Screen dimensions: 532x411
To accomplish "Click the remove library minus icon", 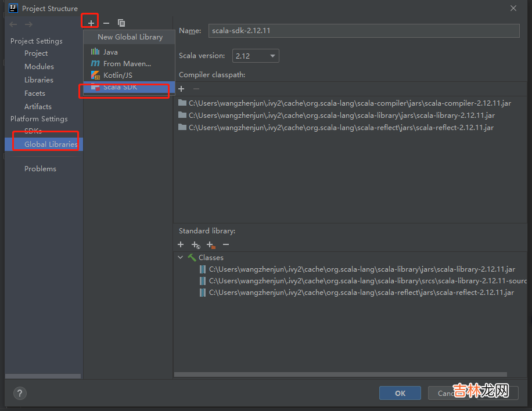I will 106,23.
